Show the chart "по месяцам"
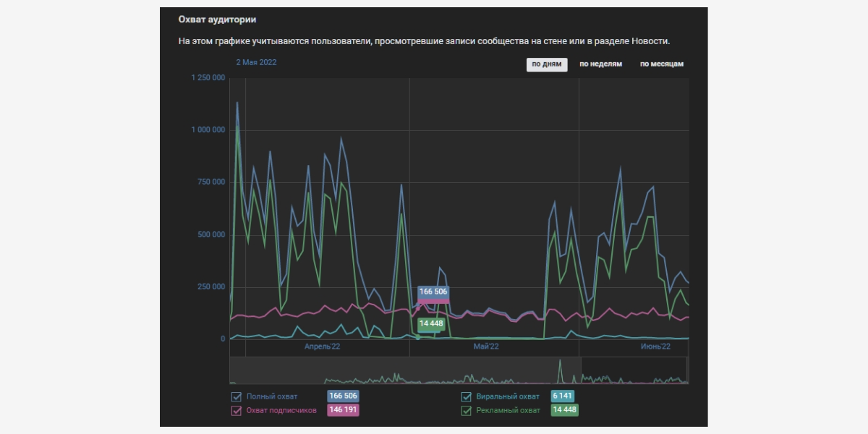The image size is (868, 434). (x=661, y=64)
